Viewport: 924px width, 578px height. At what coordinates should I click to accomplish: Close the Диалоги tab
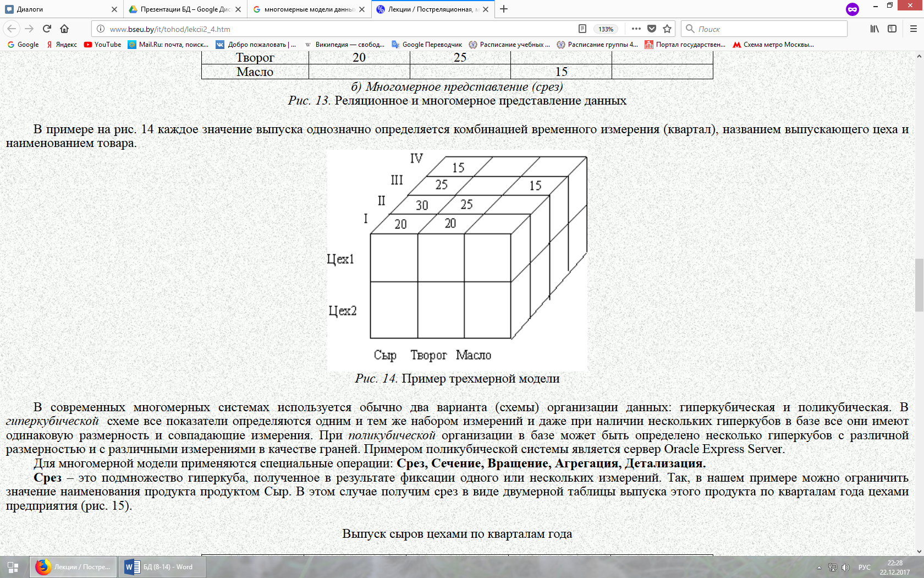point(114,9)
